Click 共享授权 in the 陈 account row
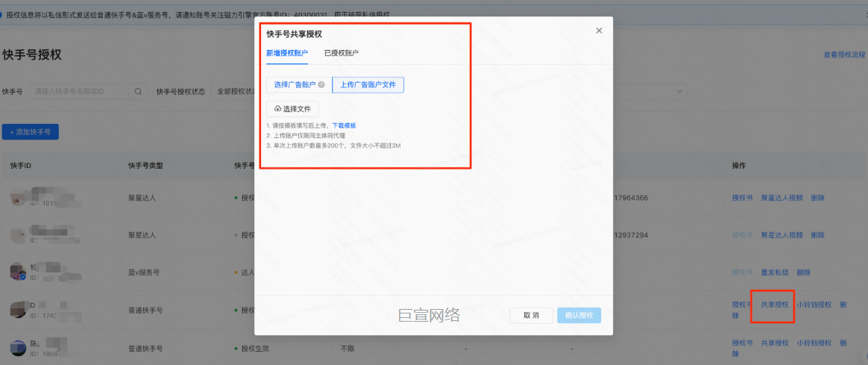 [775, 343]
